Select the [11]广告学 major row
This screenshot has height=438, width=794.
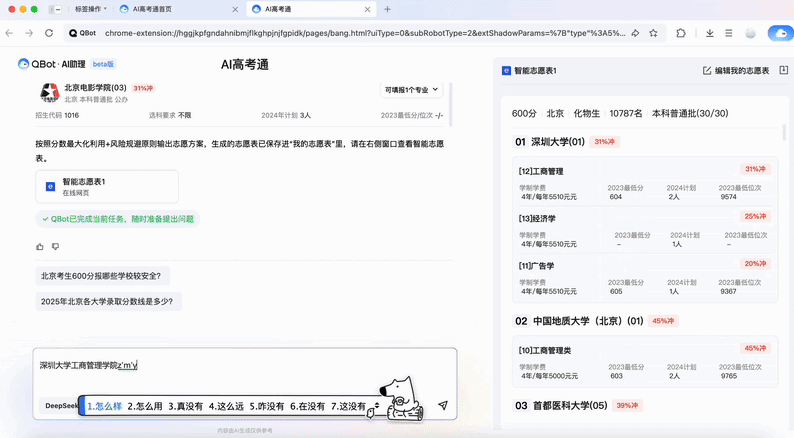(645, 277)
